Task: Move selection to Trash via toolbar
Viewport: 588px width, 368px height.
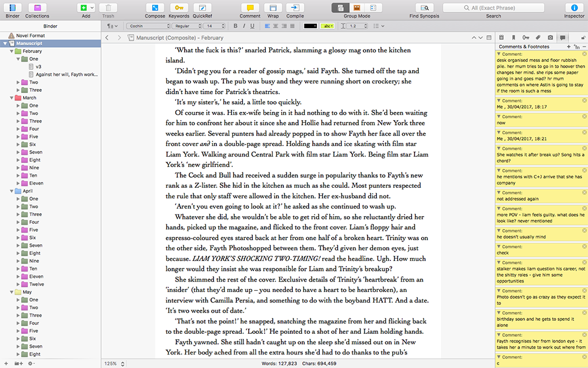Action: [108, 8]
